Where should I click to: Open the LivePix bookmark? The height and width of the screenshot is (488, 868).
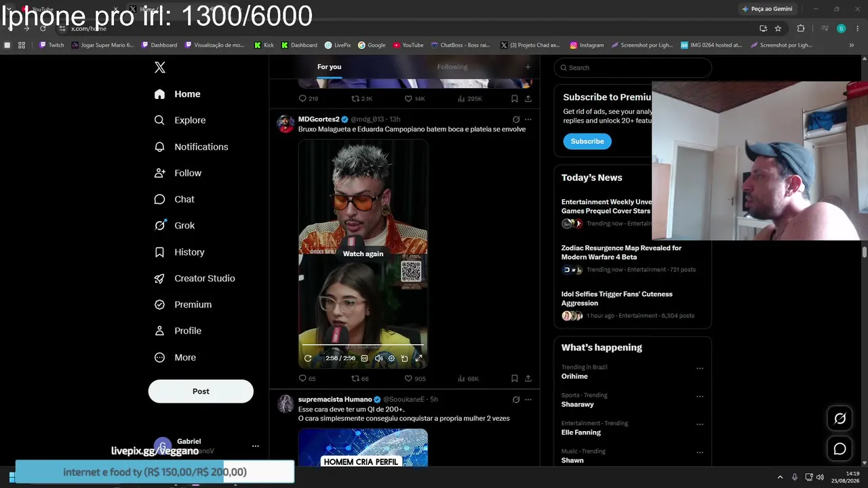tap(338, 45)
